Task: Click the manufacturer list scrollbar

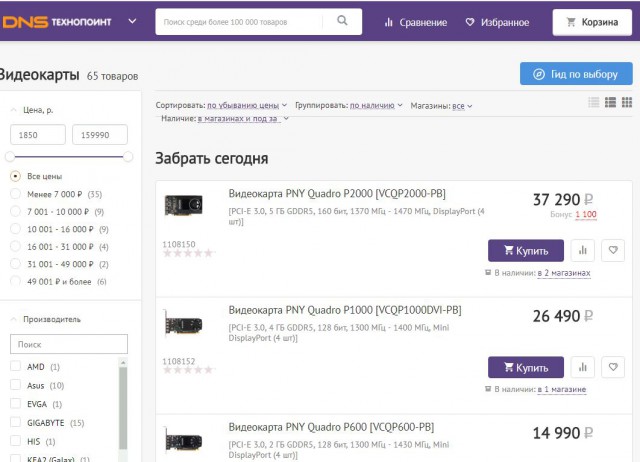Action: 123,408
